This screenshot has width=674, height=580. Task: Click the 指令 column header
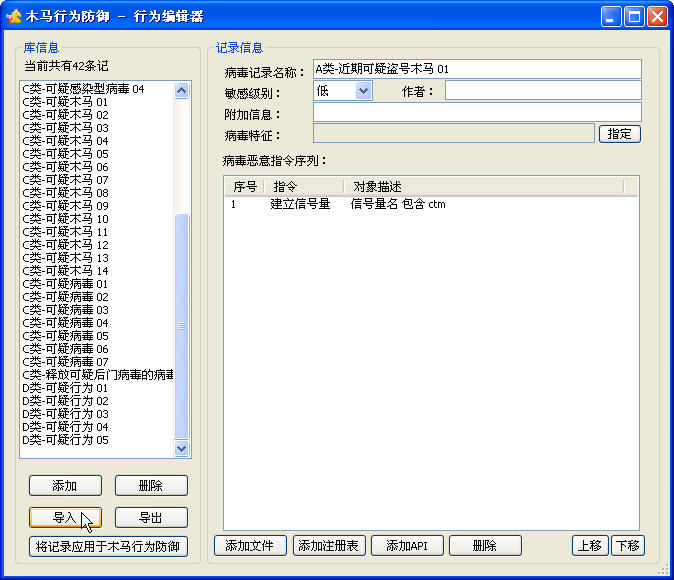tap(303, 187)
